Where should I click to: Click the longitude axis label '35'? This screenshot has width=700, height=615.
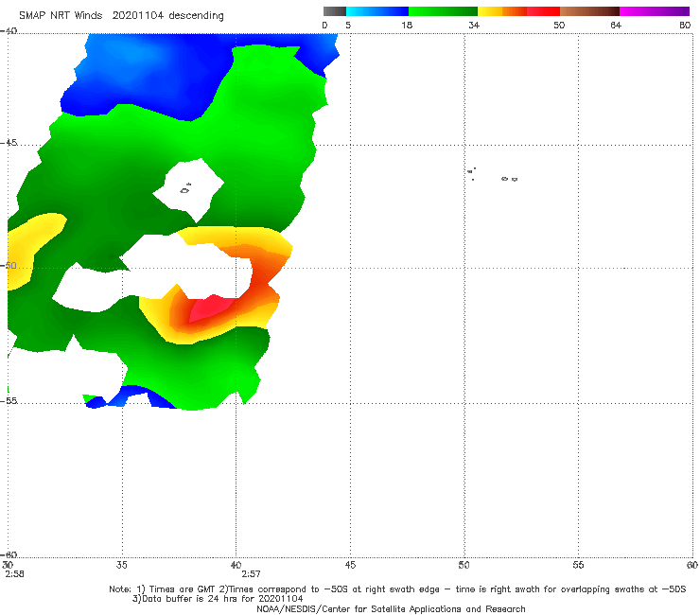point(122,565)
